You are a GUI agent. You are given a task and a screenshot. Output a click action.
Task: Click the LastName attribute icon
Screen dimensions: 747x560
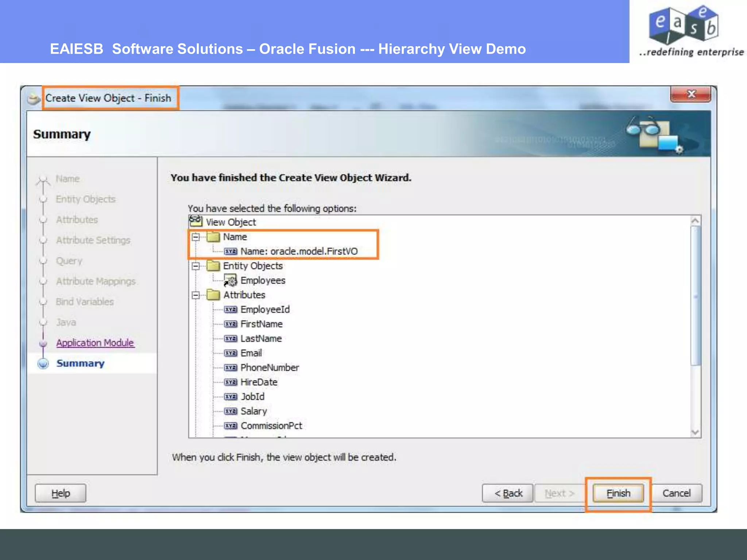click(x=231, y=339)
